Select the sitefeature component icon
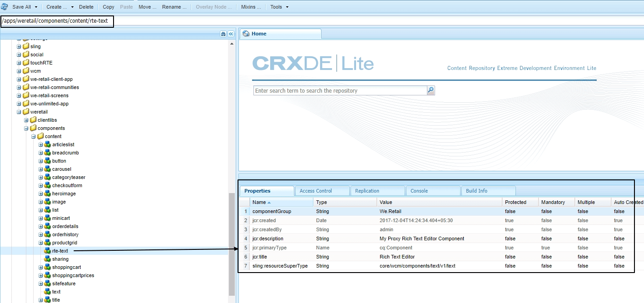Image resolution: width=644 pixels, height=303 pixels. 47,283
